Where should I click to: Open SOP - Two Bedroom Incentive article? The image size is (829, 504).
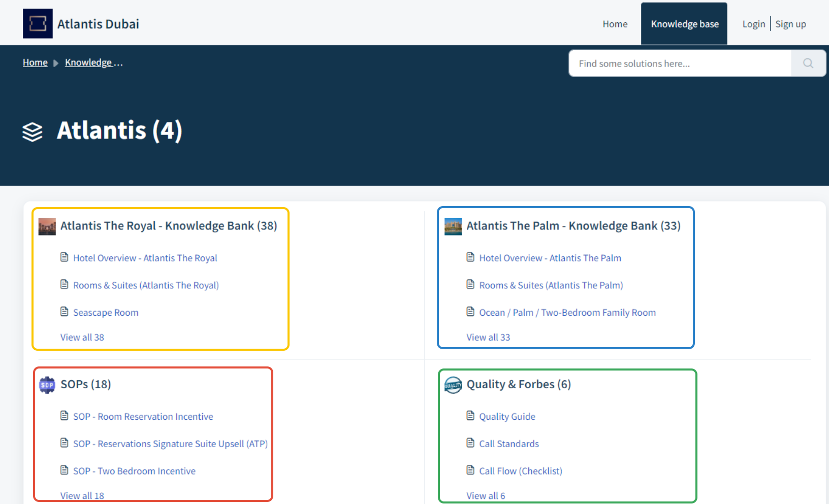[x=134, y=471]
